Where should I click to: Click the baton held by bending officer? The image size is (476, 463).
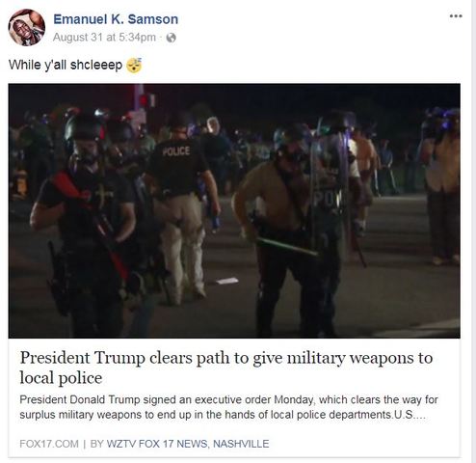(286, 247)
